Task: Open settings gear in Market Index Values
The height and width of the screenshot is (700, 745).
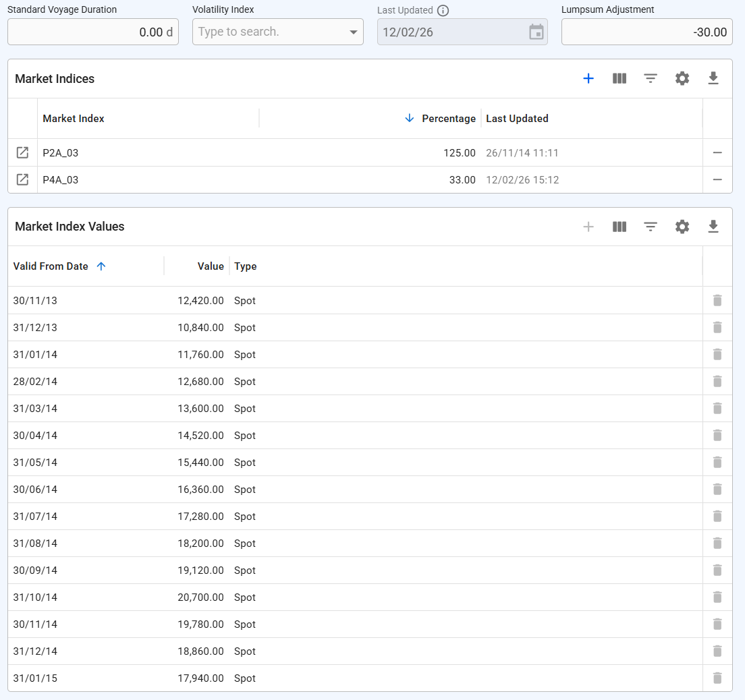Action: (x=682, y=227)
